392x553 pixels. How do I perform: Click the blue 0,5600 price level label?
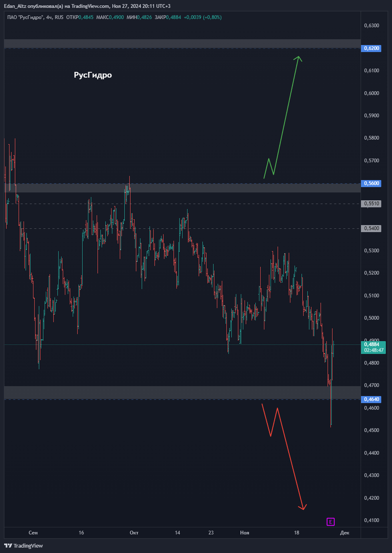372,183
